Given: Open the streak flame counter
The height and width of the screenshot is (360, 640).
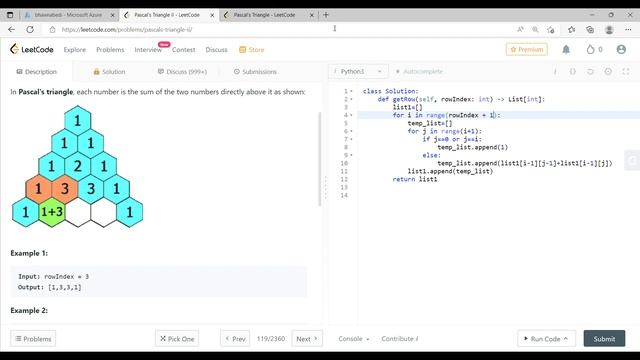Looking at the screenshot, I should [x=594, y=49].
